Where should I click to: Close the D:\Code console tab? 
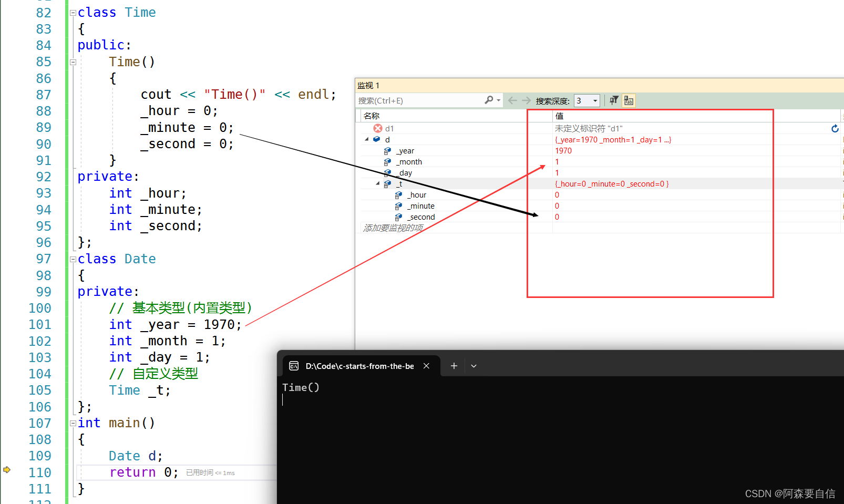(427, 366)
